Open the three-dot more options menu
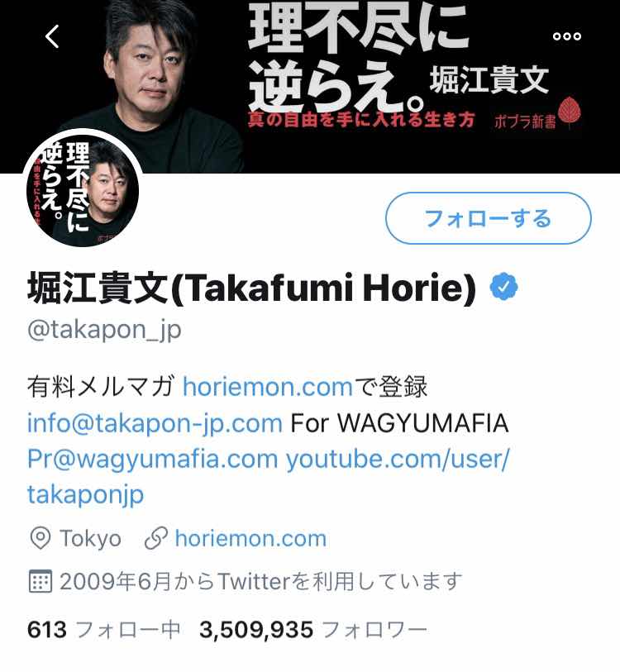The height and width of the screenshot is (672, 620). click(x=567, y=36)
